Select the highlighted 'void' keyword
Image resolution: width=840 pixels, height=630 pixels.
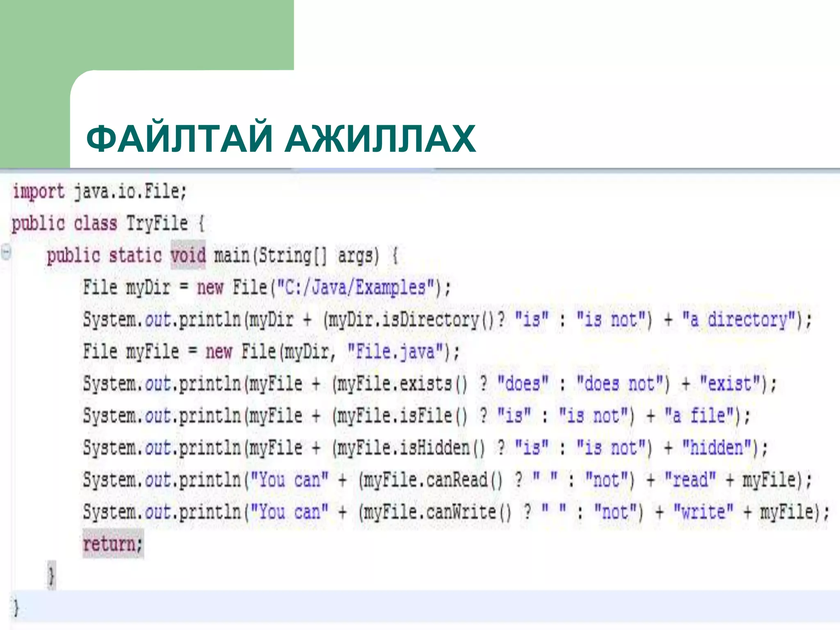188,256
